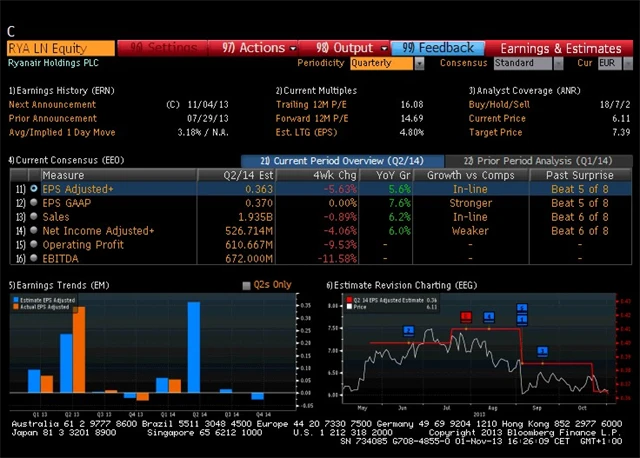Select the Operating Profit radio button

click(x=34, y=244)
